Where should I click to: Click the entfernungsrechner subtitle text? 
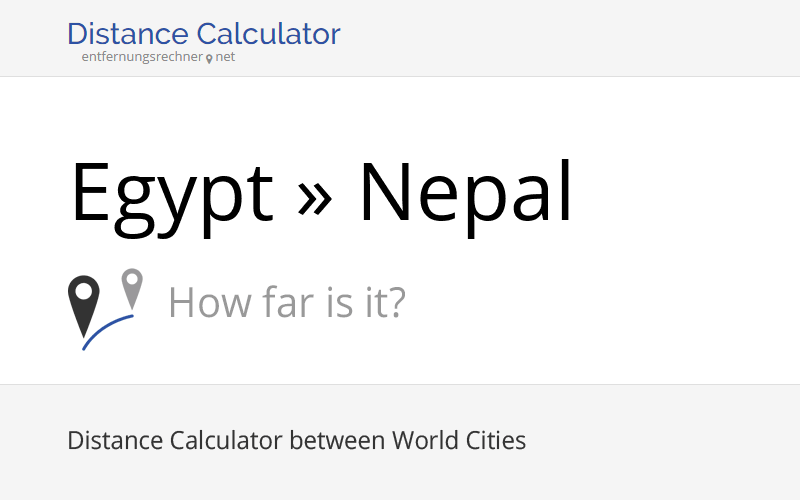[x=142, y=57]
